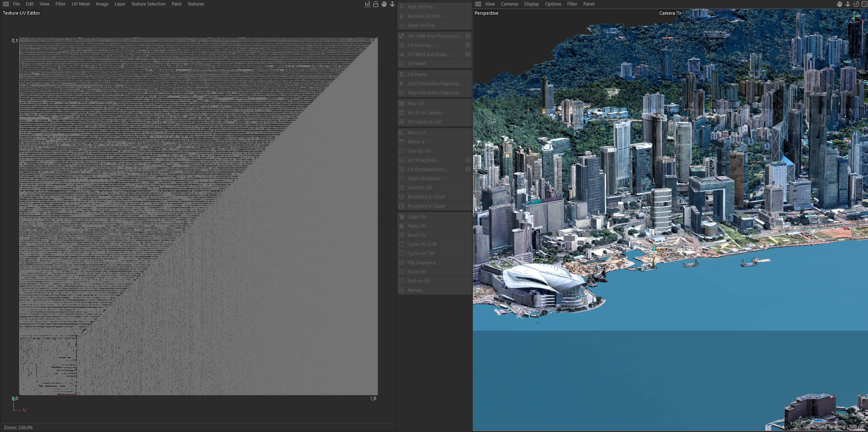Open Set UVW from Projection settings gear
Viewport: 868px width, 432px height.
pos(468,36)
